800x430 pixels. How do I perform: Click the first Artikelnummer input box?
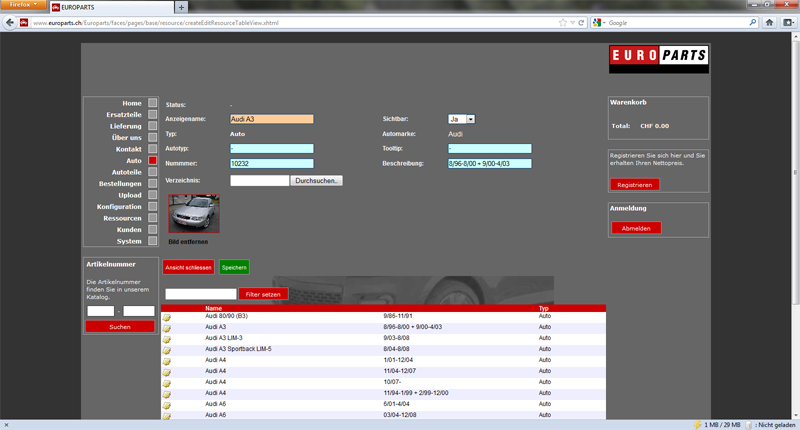coord(101,311)
